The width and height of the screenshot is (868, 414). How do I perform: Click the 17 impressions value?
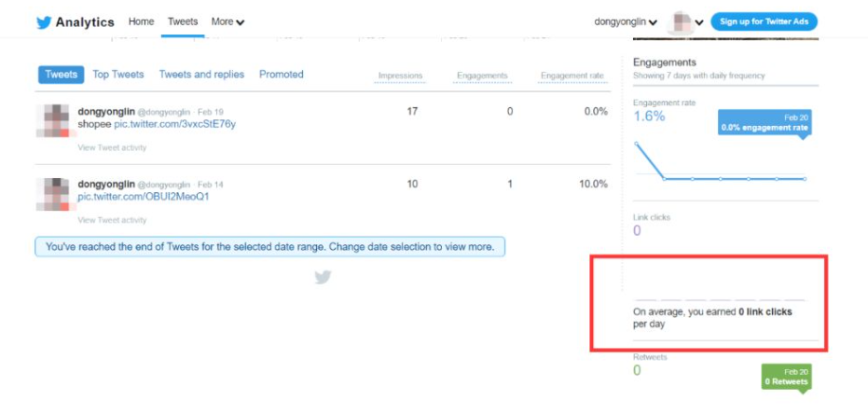[412, 111]
